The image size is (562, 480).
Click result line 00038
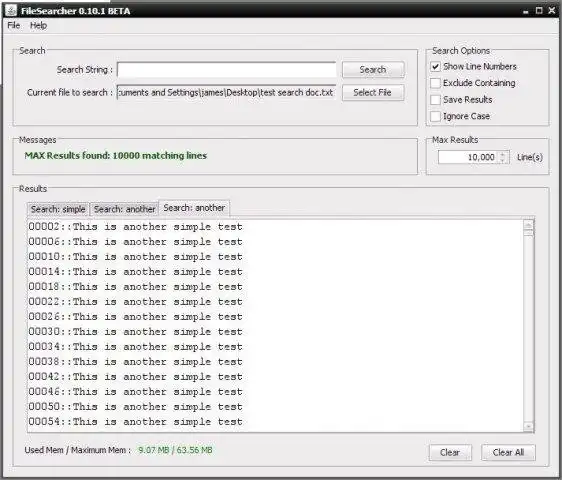(x=135, y=362)
